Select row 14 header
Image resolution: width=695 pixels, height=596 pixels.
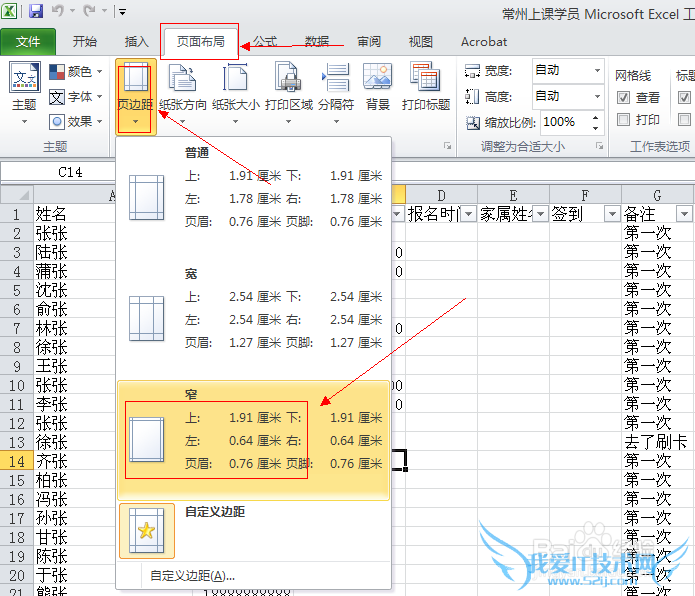coord(17,461)
